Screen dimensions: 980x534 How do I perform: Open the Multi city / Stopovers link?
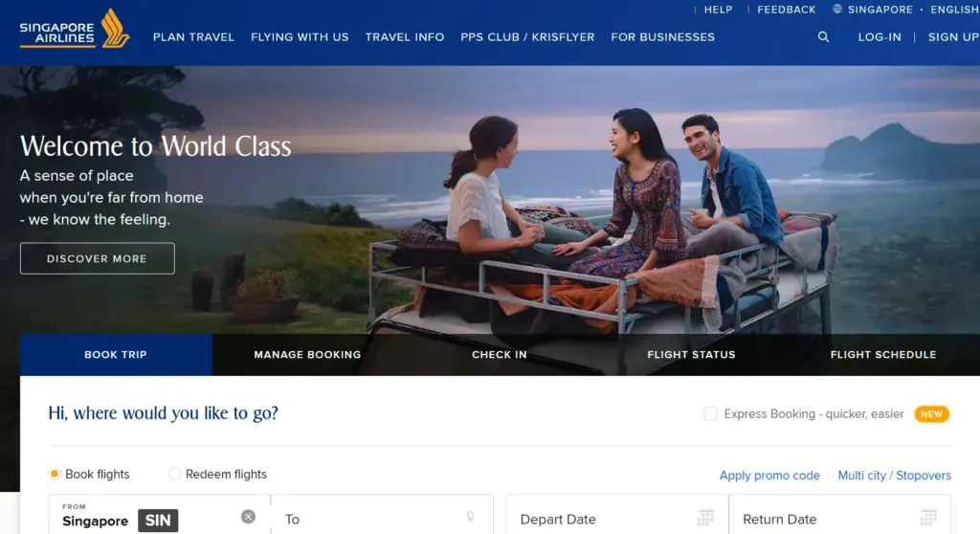pyautogui.click(x=895, y=476)
